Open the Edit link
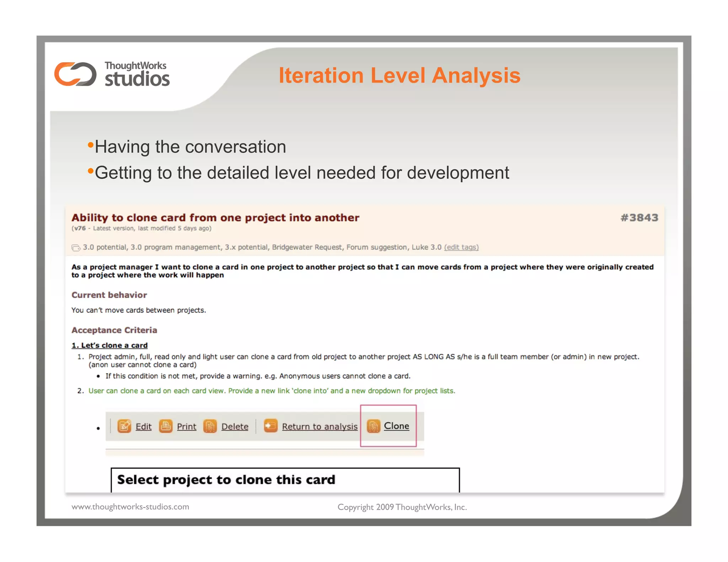This screenshot has height=562, width=728. click(x=143, y=426)
